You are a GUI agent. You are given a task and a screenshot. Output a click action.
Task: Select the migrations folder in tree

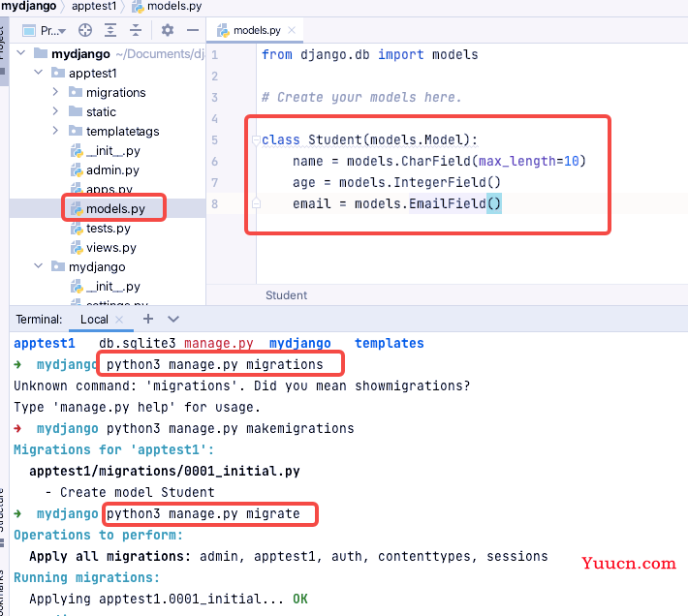(x=116, y=93)
